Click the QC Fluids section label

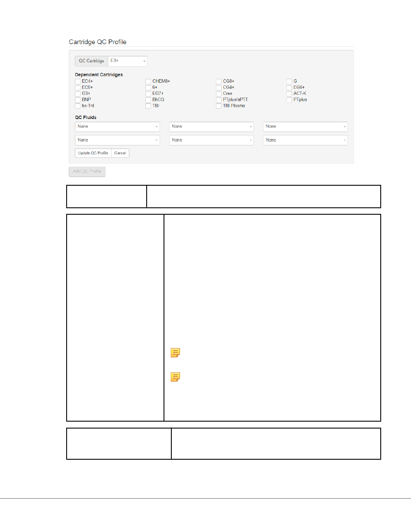[x=86, y=117]
